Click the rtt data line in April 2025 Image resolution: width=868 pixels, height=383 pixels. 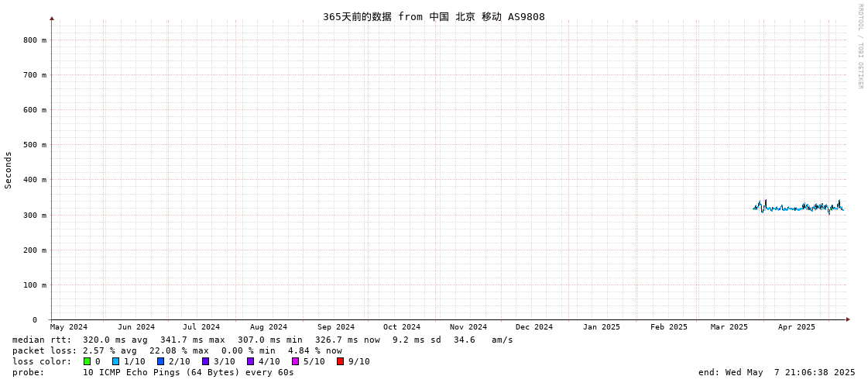[799, 208]
